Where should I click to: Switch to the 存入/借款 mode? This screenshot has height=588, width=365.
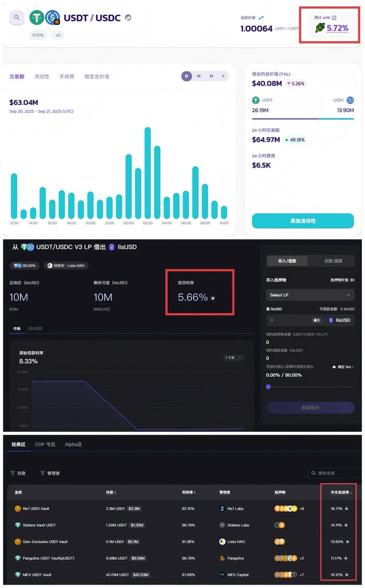pyautogui.click(x=288, y=261)
